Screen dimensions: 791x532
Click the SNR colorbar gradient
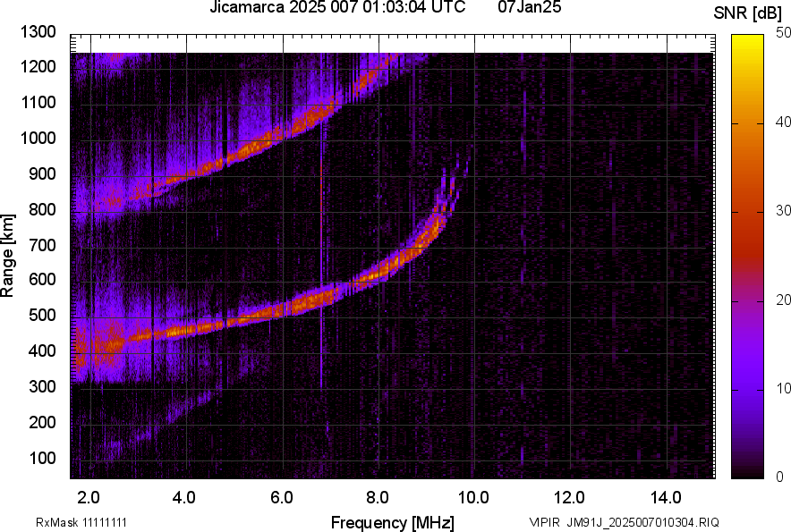(x=748, y=257)
